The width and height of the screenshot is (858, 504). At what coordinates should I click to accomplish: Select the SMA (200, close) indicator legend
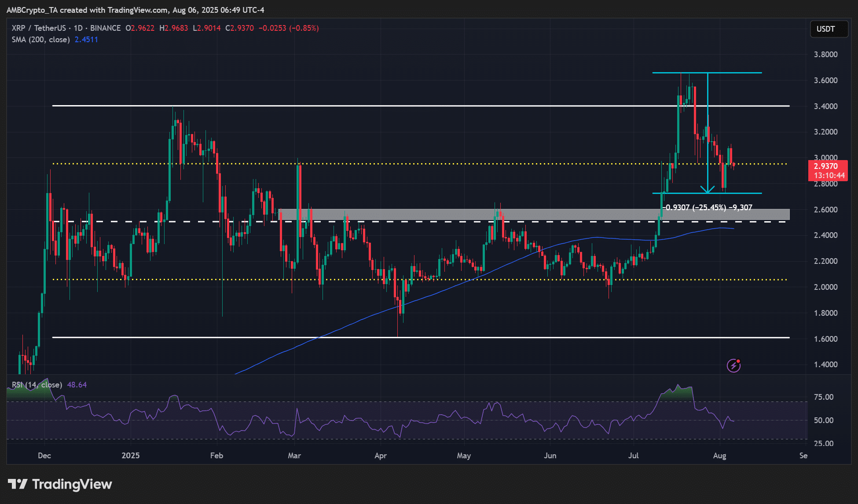(41, 40)
